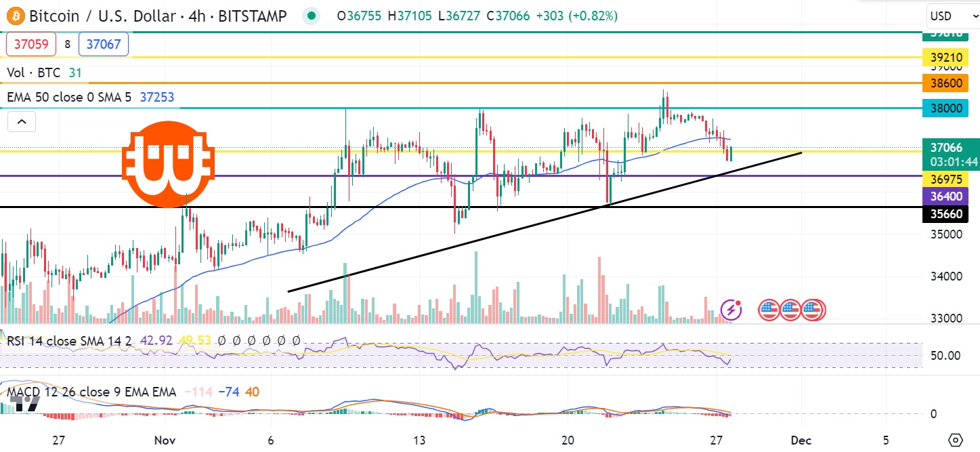
Task: Click the EMA value 37253
Action: tap(157, 97)
